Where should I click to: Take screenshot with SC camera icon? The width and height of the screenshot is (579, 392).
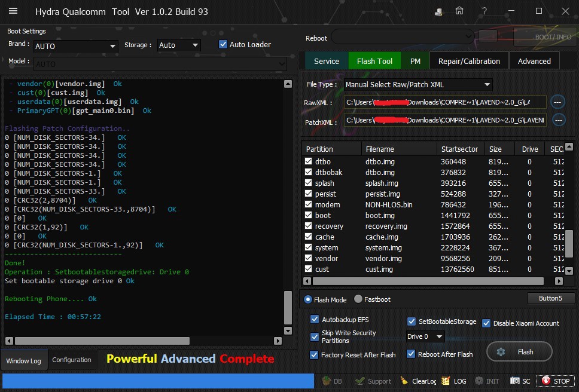[520, 381]
